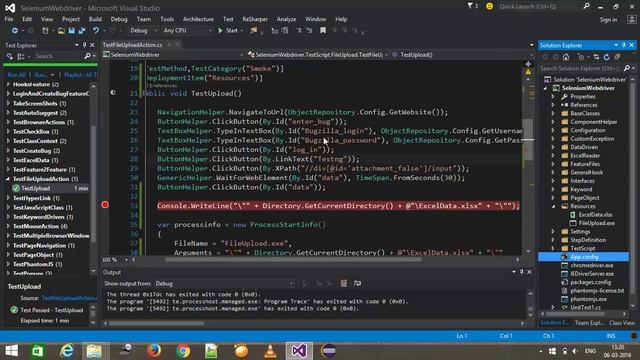Click the bookmark icon in toolbar
Screen dimensions: 640x360
323,31
